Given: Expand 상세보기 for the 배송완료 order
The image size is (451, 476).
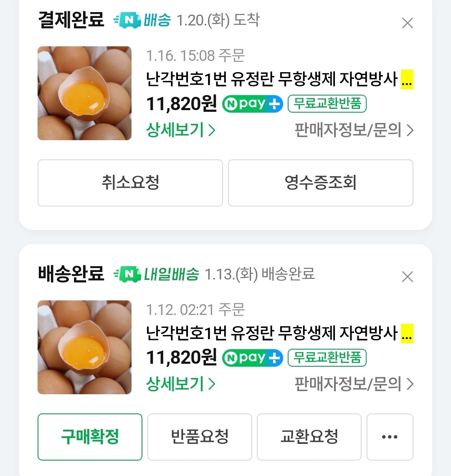Looking at the screenshot, I should (180, 384).
